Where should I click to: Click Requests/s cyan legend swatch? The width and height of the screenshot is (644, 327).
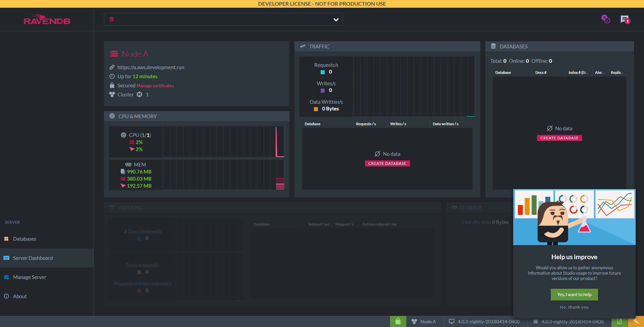323,72
